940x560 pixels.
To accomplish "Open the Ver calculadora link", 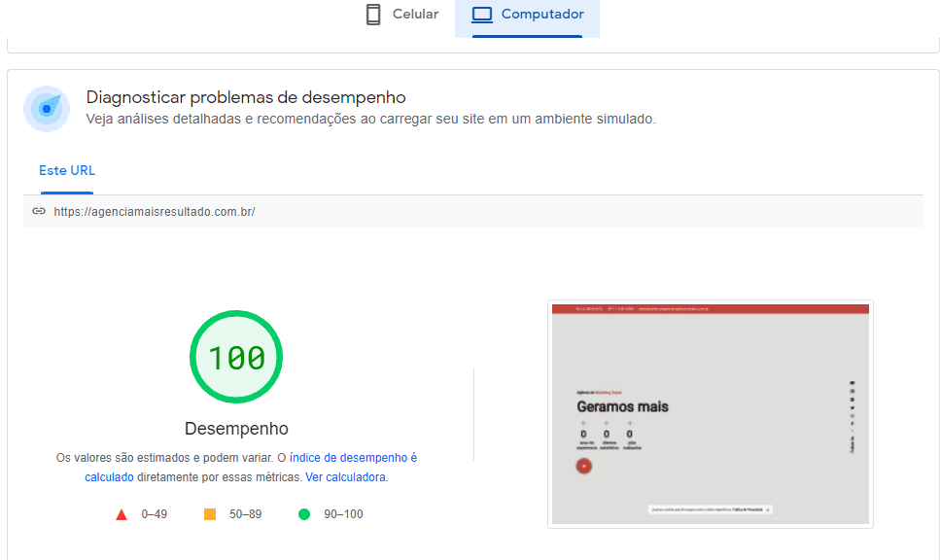I will click(348, 476).
